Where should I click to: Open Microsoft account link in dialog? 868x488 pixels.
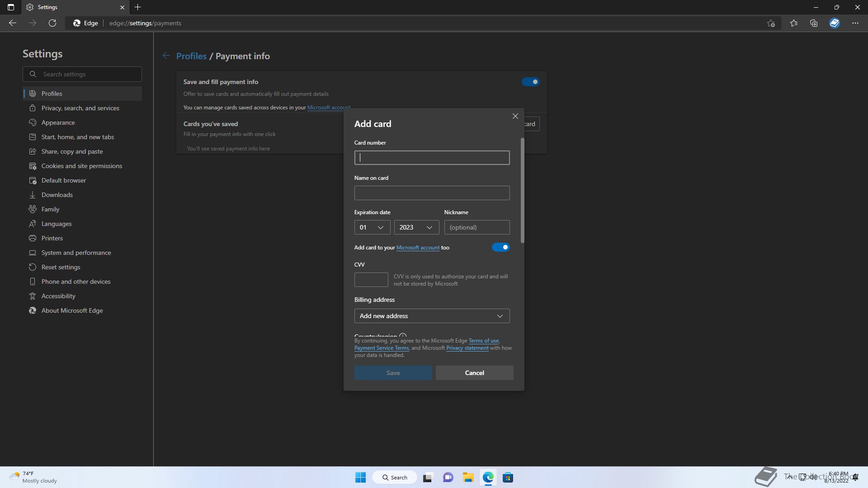click(418, 248)
